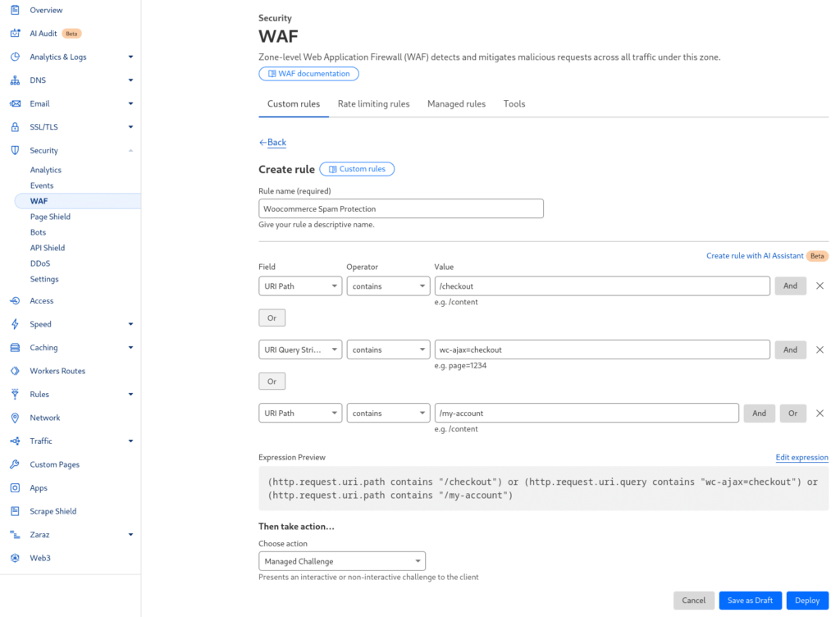Open Operator dropdown for /my-account row
Screen dimensions: 840x617
pos(388,414)
